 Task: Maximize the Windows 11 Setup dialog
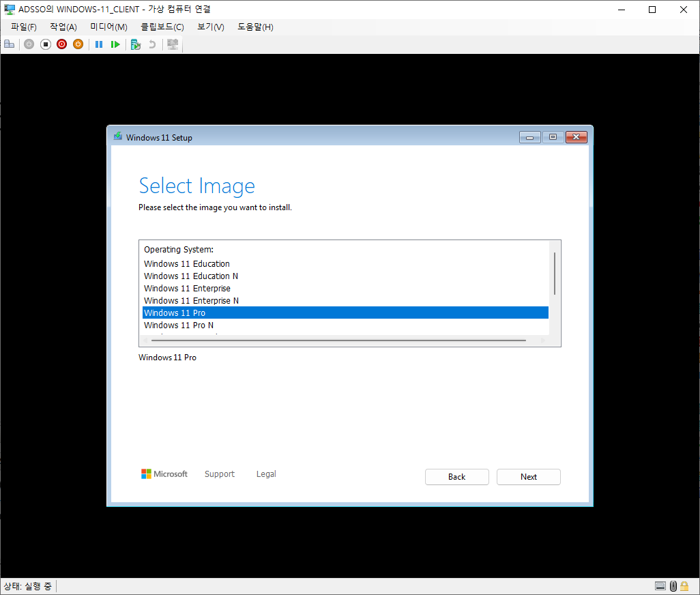(x=553, y=137)
